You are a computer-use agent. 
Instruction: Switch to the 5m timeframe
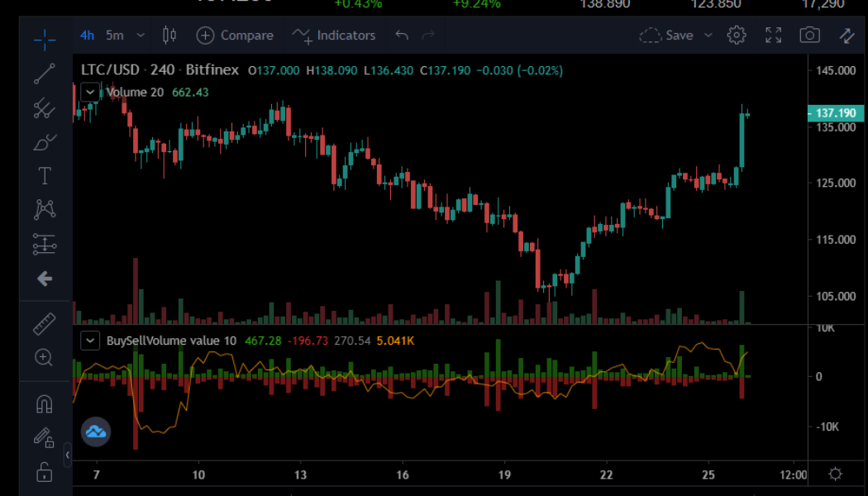114,35
